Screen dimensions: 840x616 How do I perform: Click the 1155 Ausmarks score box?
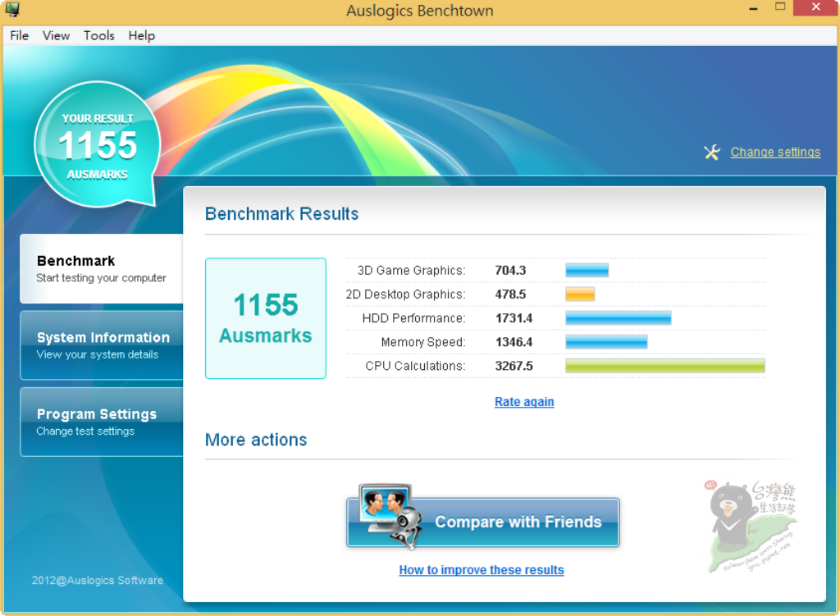(266, 318)
